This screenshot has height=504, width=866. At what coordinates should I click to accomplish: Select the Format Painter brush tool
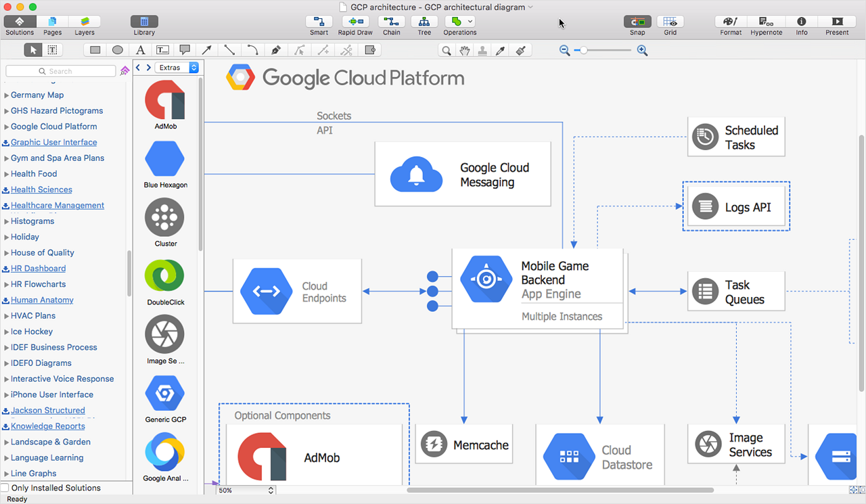[x=520, y=50]
